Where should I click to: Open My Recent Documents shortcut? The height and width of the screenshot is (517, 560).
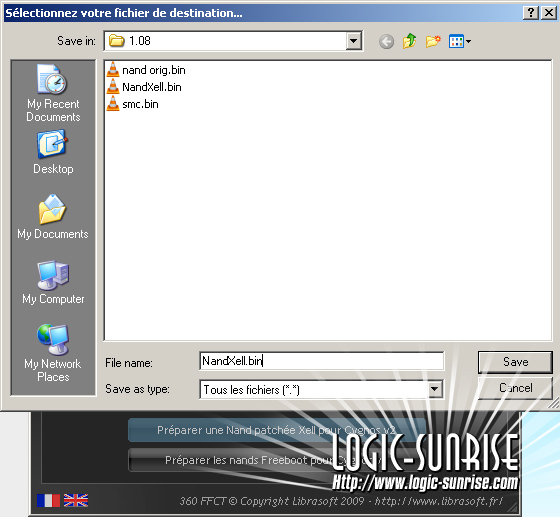[53, 93]
